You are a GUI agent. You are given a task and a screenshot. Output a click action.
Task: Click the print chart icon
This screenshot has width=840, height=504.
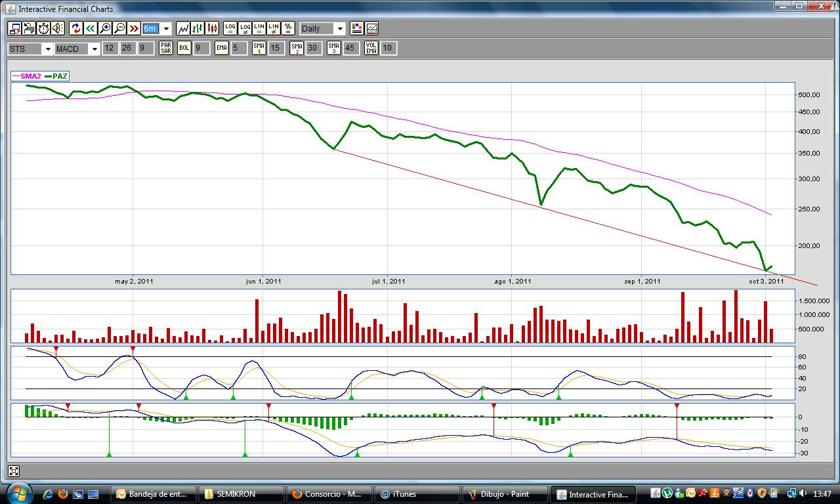(x=29, y=28)
